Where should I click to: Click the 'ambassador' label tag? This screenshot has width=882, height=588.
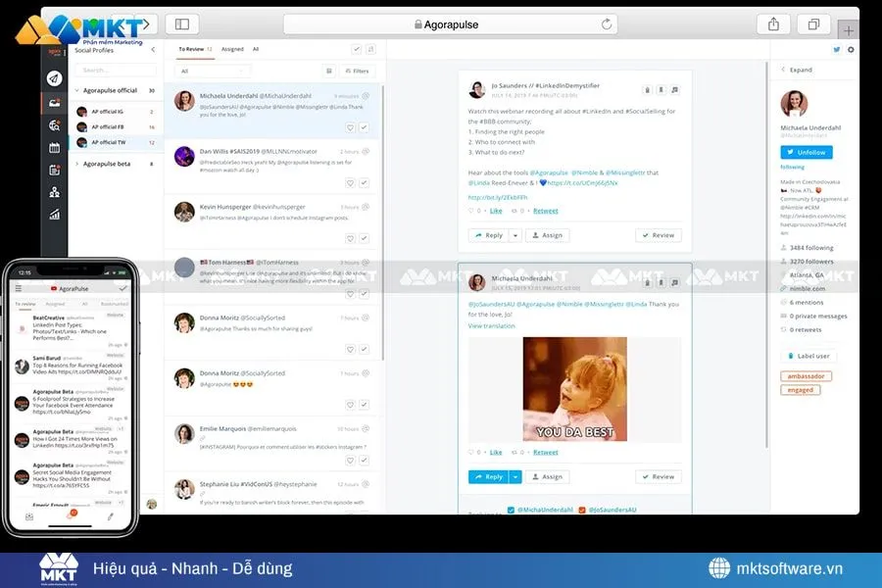pyautogui.click(x=806, y=376)
